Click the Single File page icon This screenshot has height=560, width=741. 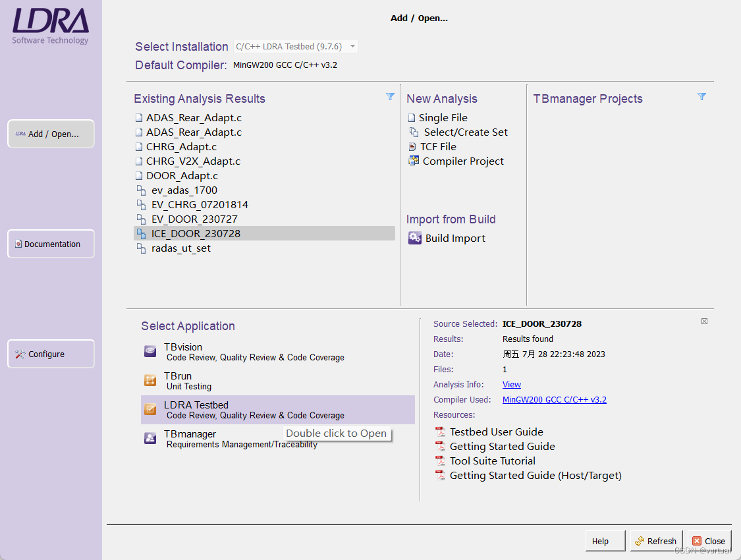pyautogui.click(x=412, y=117)
